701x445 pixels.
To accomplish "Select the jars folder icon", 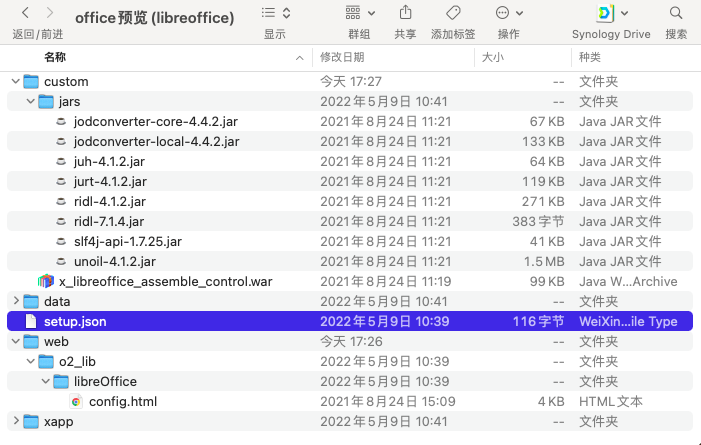I will click(x=46, y=102).
